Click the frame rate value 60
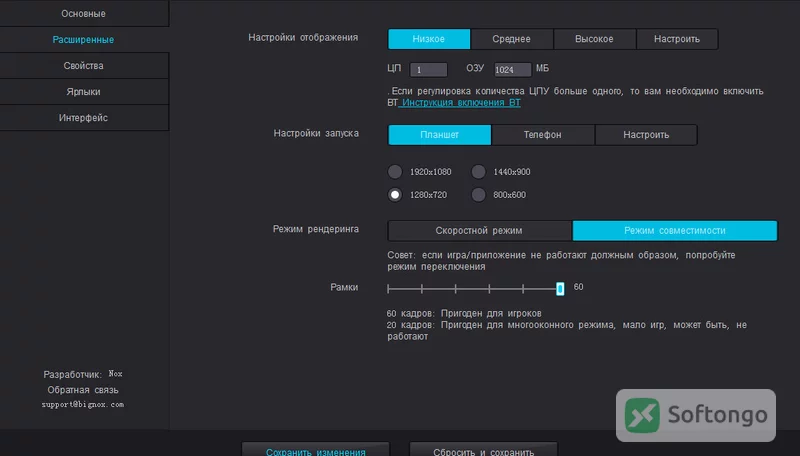Viewport: 800px width, 456px height. tap(579, 287)
